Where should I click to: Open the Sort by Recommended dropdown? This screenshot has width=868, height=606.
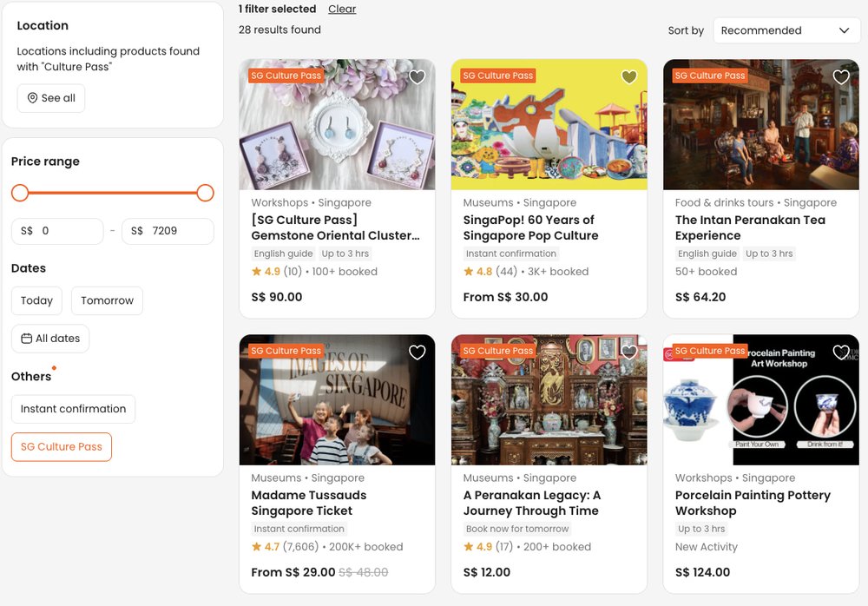click(786, 30)
